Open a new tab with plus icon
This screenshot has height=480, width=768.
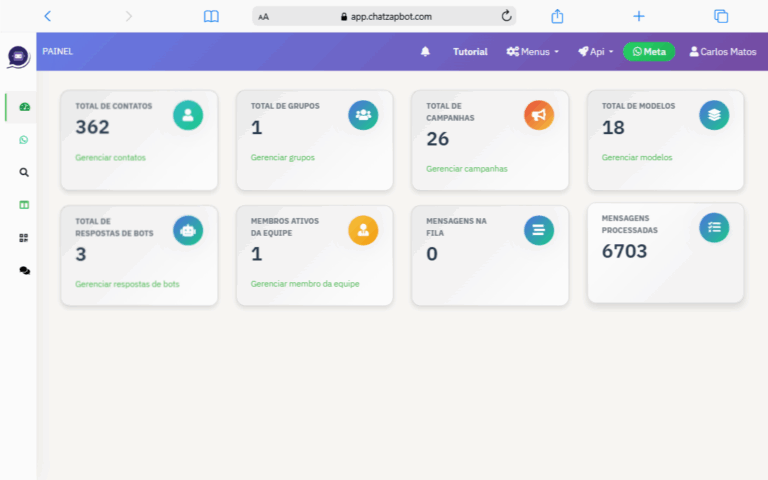[639, 16]
